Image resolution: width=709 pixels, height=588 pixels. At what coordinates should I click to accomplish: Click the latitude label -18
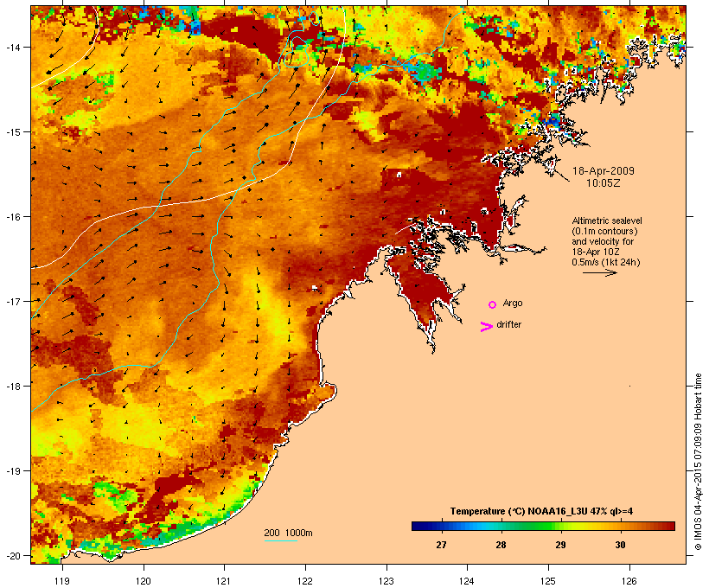click(x=13, y=387)
